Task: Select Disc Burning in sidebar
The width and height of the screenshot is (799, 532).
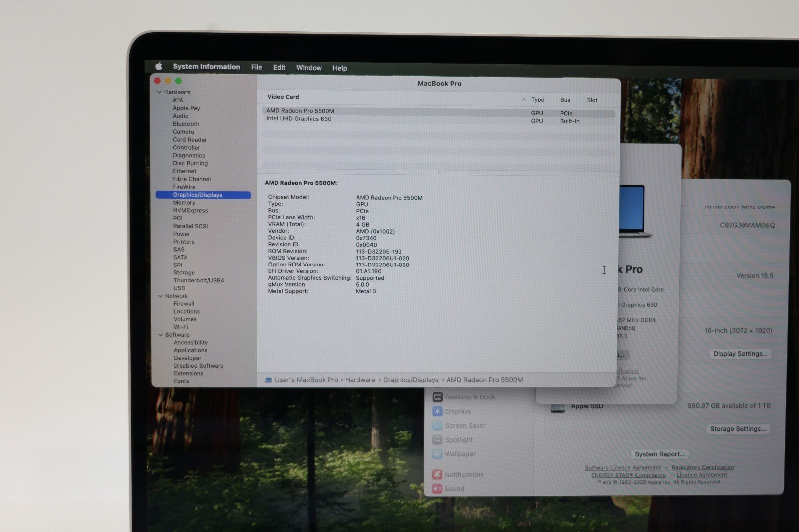Action: point(190,163)
